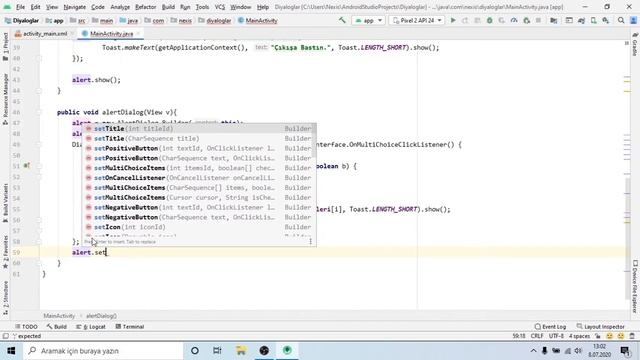The image size is (640, 360).
Task: Change line separator CRLF
Action: pos(537,336)
